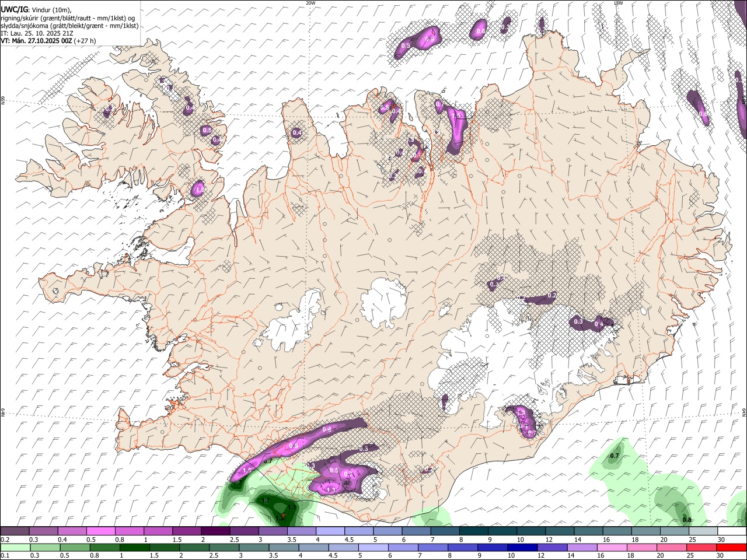
Task: Click the "64N" latitude label at right edge
Action: tap(744, 412)
